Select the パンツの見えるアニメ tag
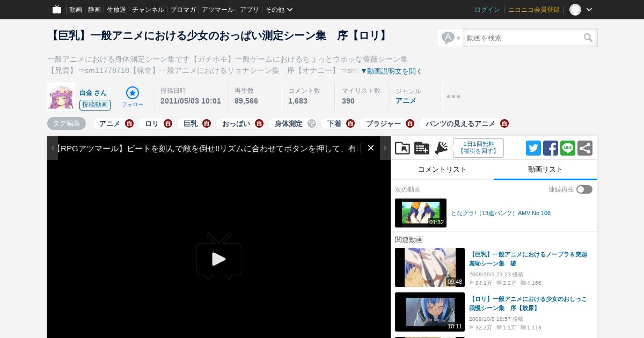 tap(460, 123)
